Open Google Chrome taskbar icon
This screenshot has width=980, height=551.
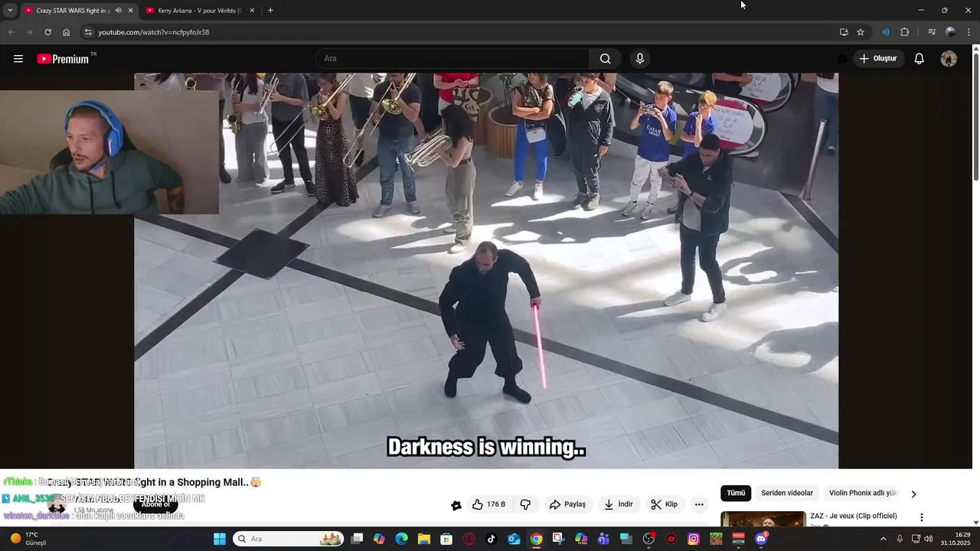coord(537,539)
